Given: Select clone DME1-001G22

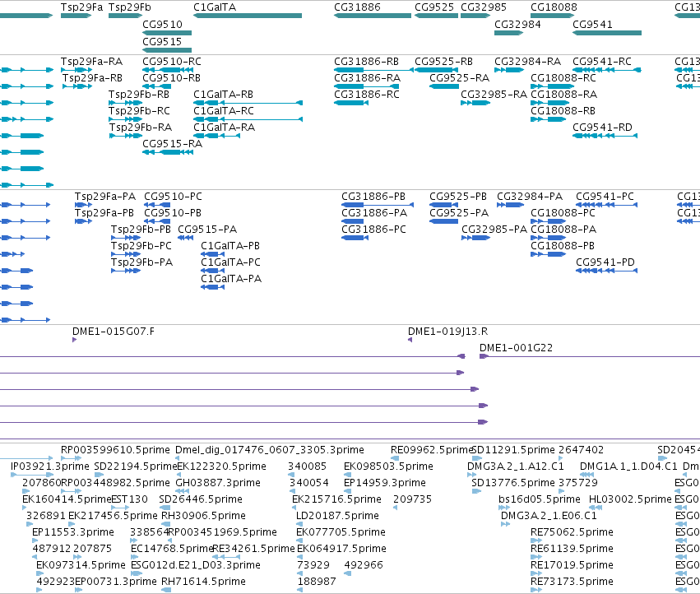Looking at the screenshot, I should [516, 348].
